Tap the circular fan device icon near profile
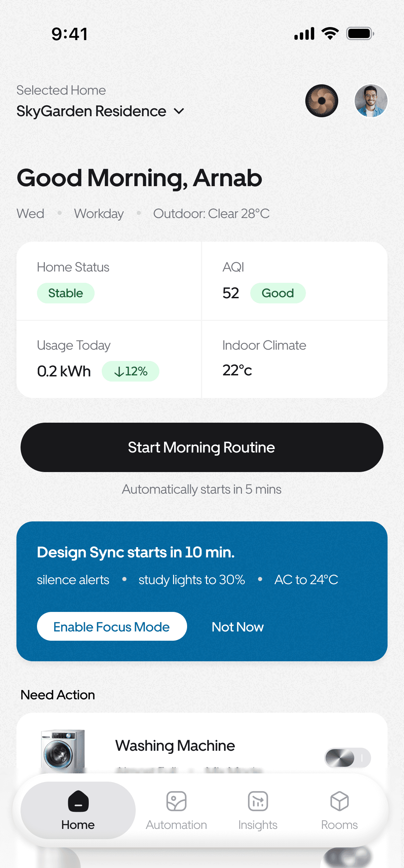The height and width of the screenshot is (868, 404). coord(321,100)
